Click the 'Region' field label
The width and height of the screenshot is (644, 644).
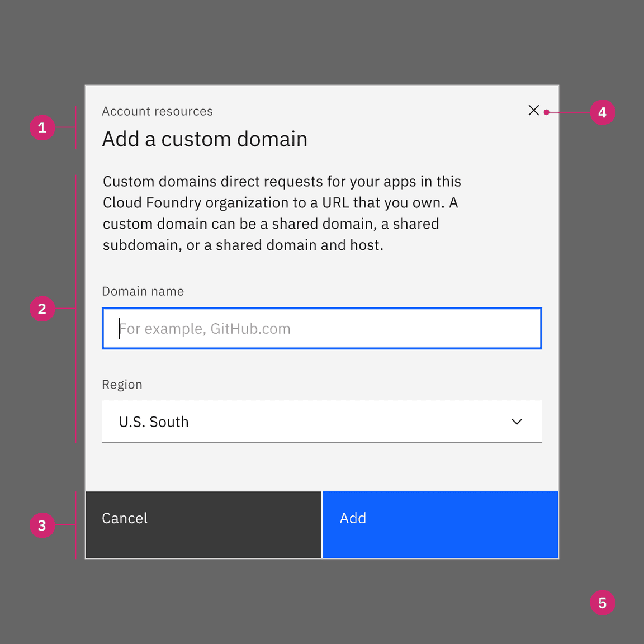122,385
